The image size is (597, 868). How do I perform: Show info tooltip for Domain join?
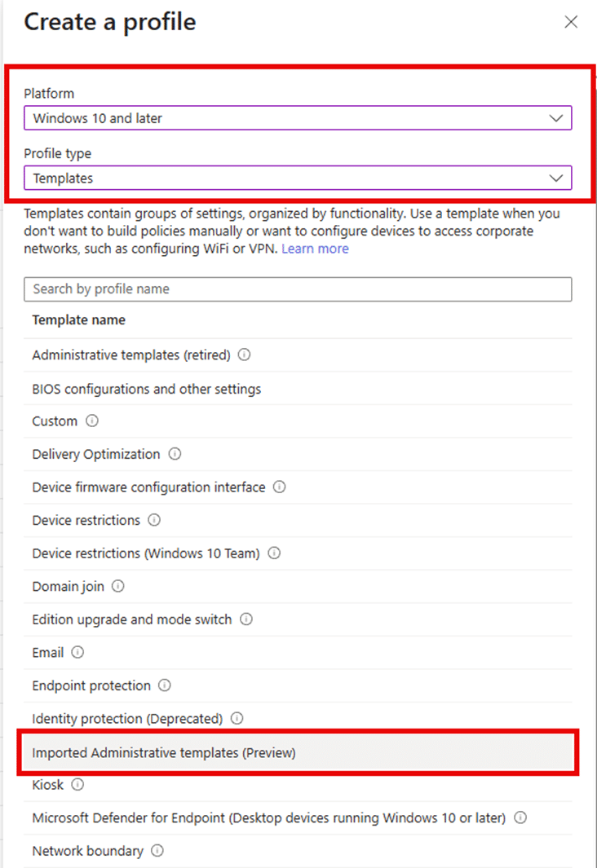[x=118, y=586]
